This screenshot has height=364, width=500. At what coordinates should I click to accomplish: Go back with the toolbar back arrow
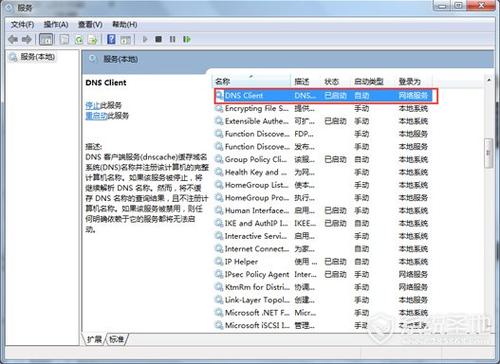pos(13,40)
